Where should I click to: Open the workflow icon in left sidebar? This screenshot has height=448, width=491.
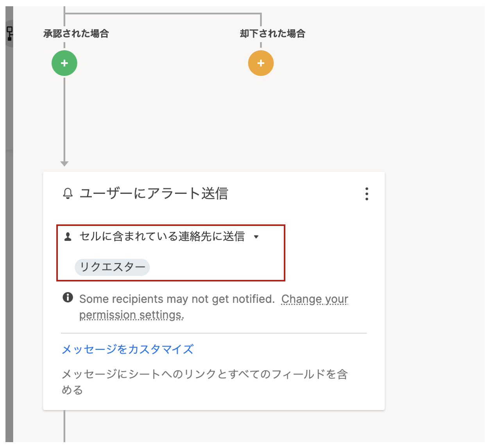coord(10,34)
